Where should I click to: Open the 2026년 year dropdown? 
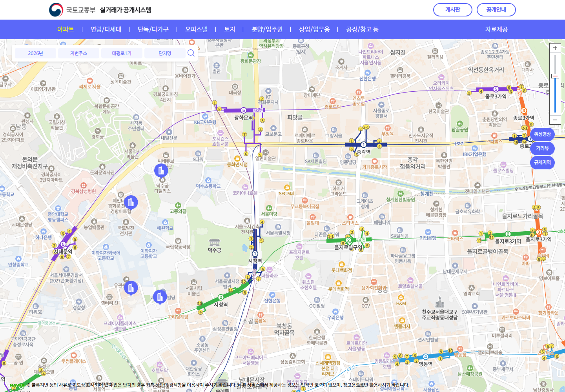click(x=35, y=53)
